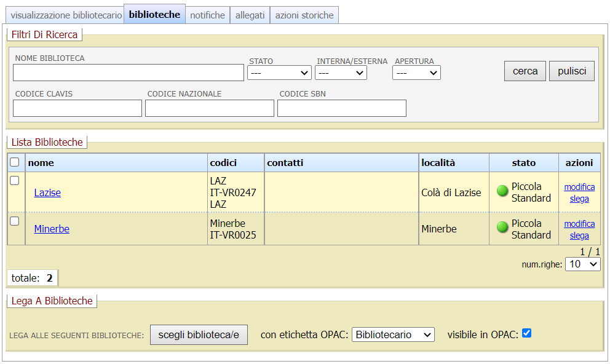Click the green status icon for Minerbe
Viewport: 610px width, 364px height.
502,228
